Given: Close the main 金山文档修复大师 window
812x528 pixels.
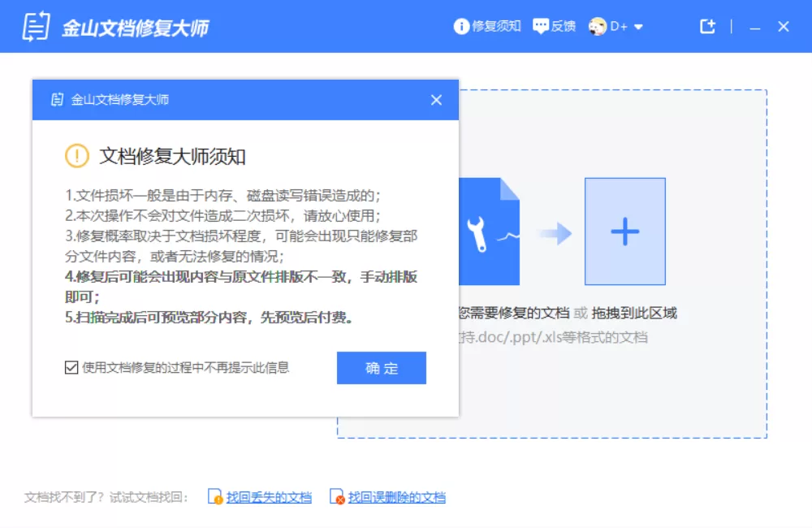Looking at the screenshot, I should tap(784, 27).
